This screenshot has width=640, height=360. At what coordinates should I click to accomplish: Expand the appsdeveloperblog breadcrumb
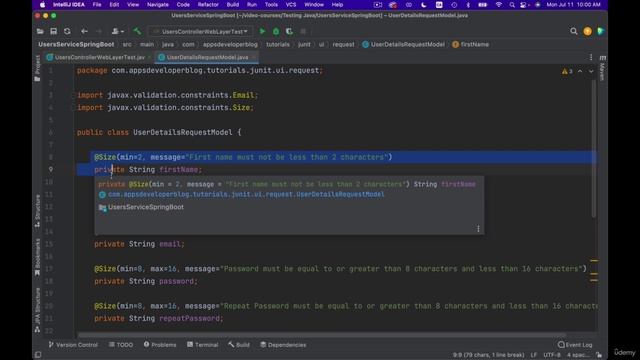coord(230,44)
